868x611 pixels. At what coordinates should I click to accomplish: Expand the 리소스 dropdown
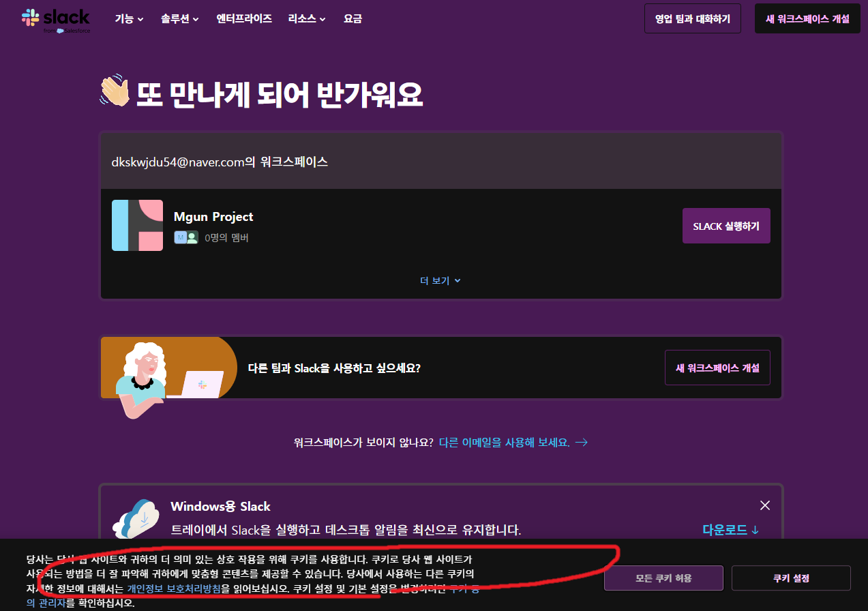tap(307, 19)
